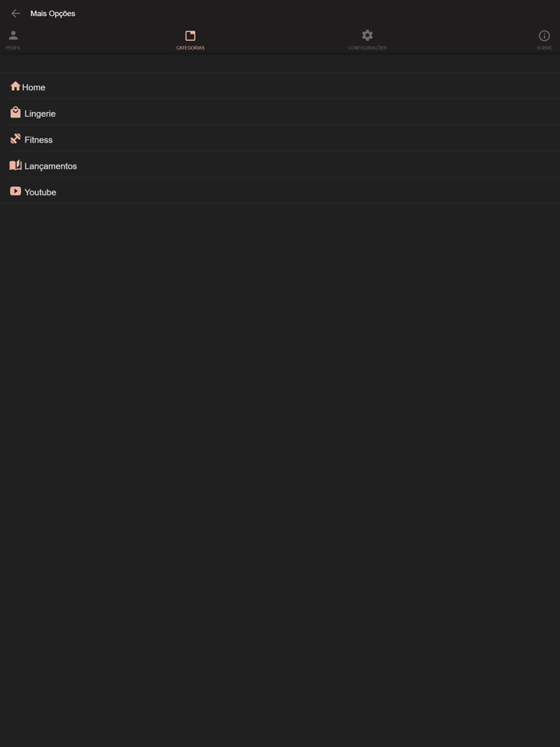Click the open book icon beside Lançamentos
The image size is (560, 747).
(x=15, y=166)
